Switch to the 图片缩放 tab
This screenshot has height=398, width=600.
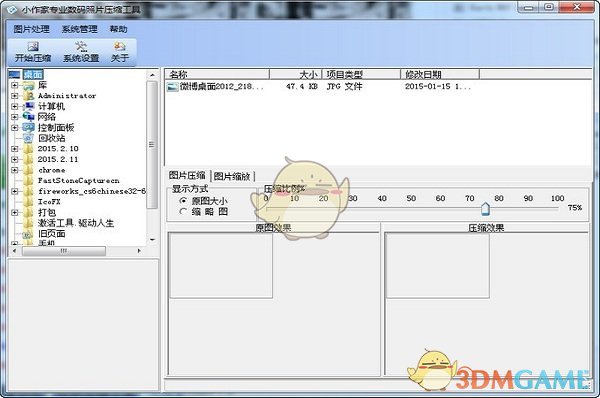tap(232, 176)
